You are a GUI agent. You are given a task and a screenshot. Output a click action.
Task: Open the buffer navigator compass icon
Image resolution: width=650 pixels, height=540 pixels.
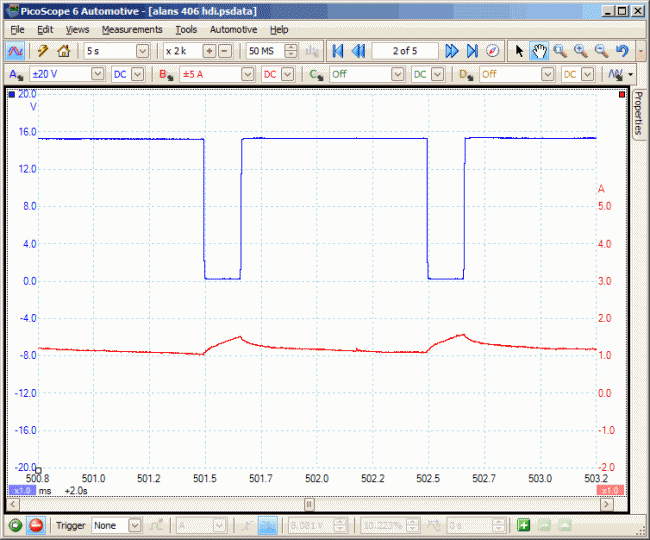point(492,51)
